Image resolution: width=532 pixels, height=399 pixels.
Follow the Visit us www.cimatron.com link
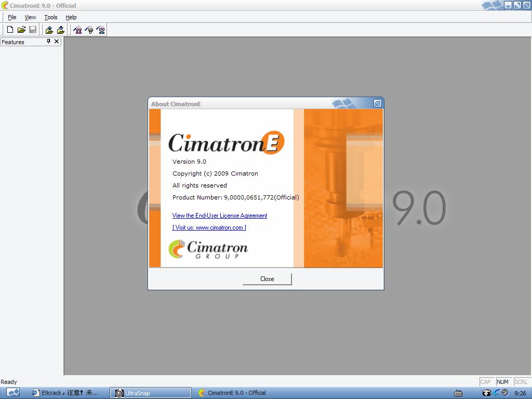coord(209,228)
